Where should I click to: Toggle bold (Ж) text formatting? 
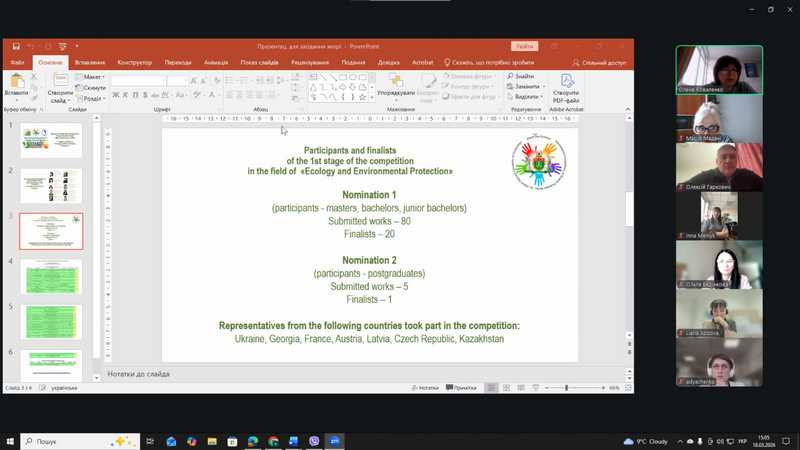pos(116,95)
